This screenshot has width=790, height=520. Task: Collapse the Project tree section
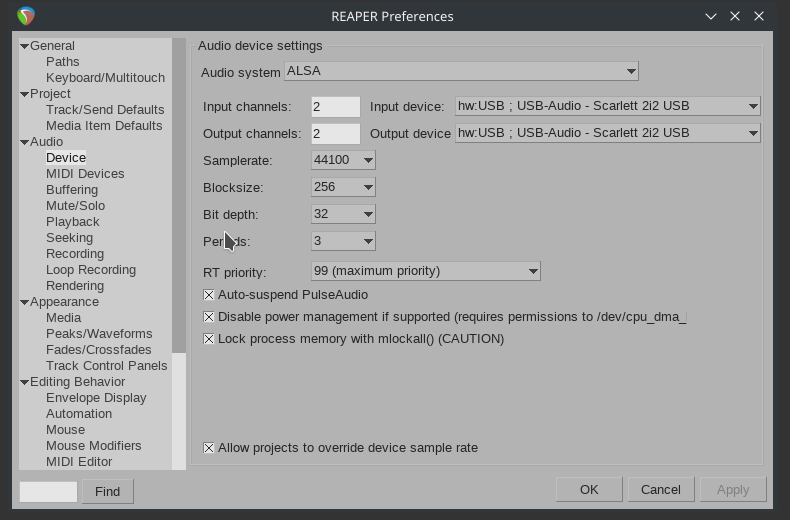coord(24,94)
